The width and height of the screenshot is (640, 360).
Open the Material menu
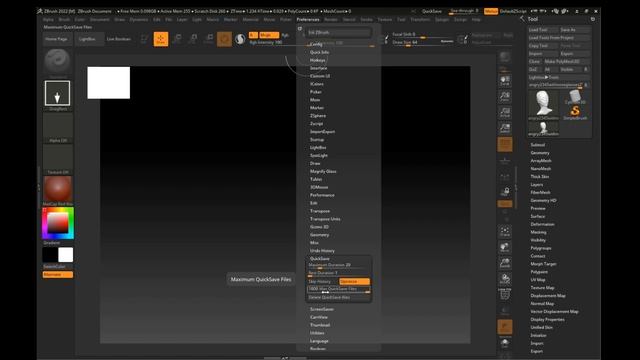(x=251, y=19)
